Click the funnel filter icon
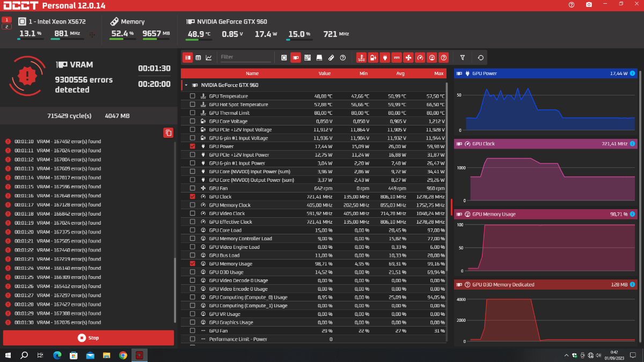The width and height of the screenshot is (644, 362). coord(463,57)
